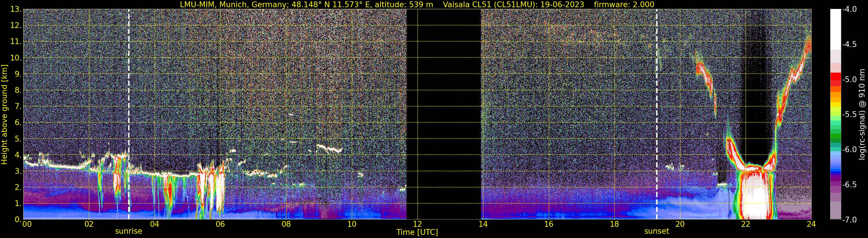Click the '-6.5' colorbar tick label
The image size is (868, 238).
(849, 184)
